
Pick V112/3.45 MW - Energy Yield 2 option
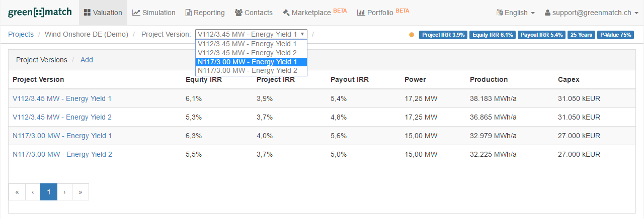[x=247, y=53]
